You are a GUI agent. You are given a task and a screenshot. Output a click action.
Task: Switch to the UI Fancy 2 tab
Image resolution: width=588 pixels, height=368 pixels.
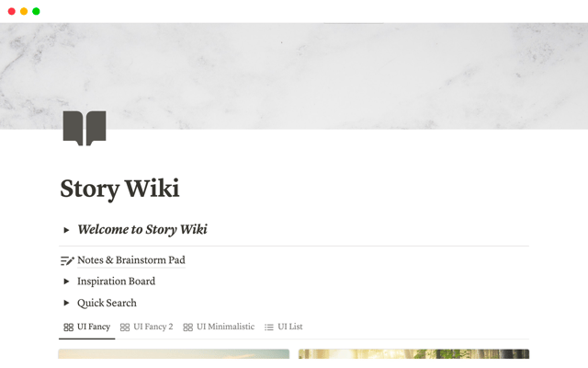pos(147,328)
